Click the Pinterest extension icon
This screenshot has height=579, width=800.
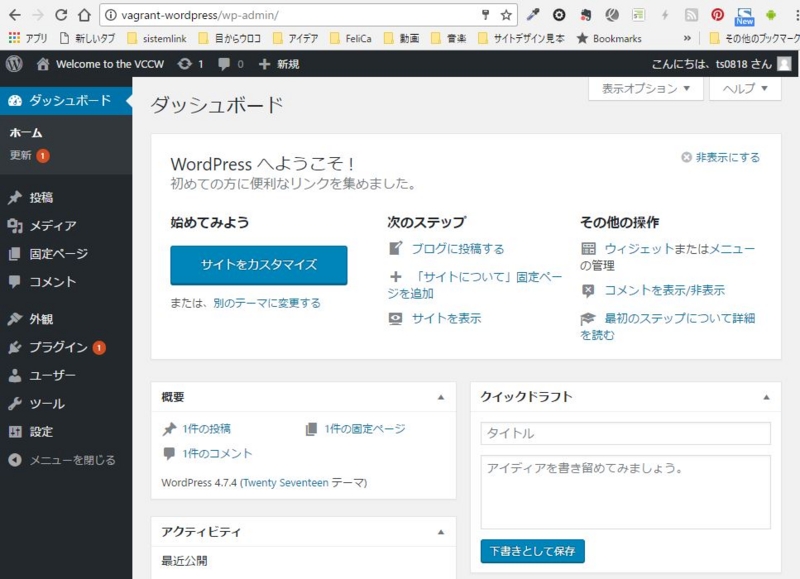pyautogui.click(x=717, y=15)
